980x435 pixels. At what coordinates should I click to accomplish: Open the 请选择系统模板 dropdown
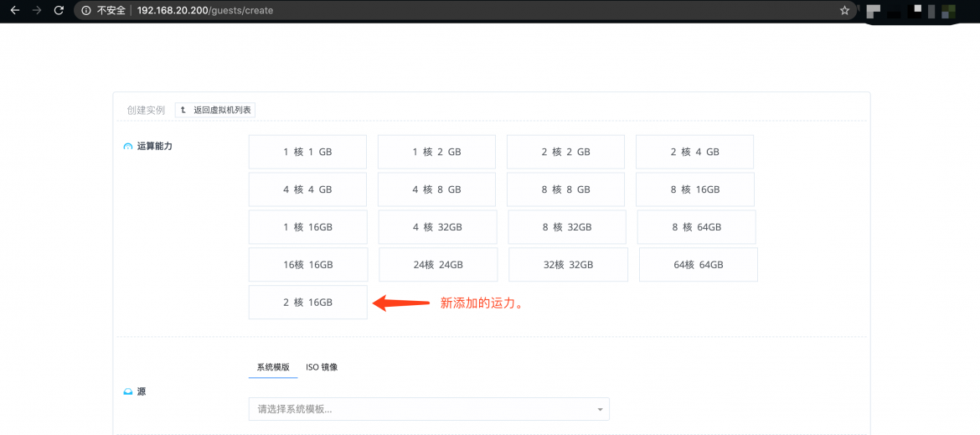tap(419, 409)
